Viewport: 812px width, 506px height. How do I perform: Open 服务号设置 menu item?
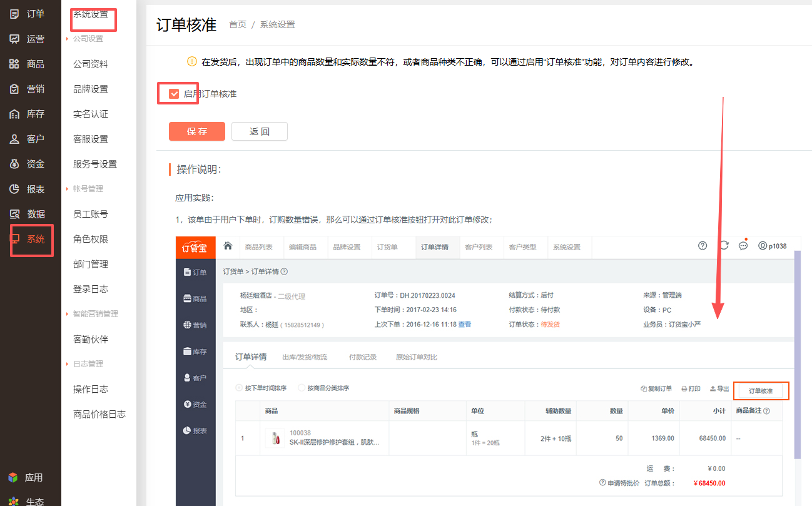click(95, 164)
